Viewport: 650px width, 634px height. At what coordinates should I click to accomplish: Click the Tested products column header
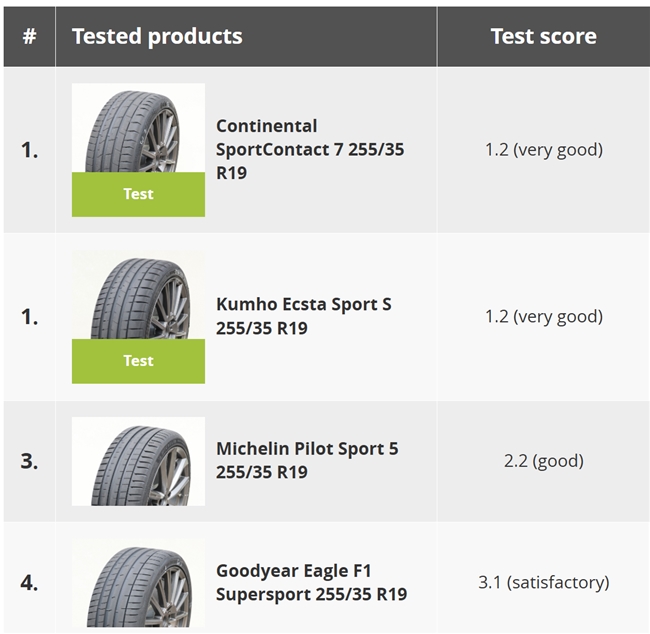tap(157, 37)
